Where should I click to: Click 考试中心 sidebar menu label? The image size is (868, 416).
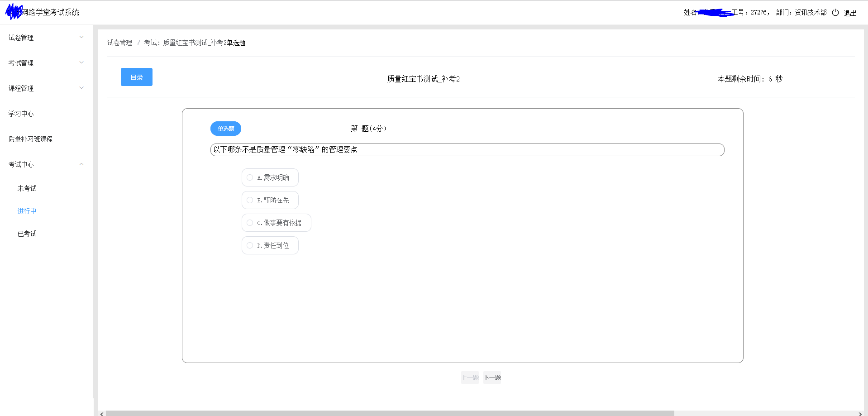(21, 164)
